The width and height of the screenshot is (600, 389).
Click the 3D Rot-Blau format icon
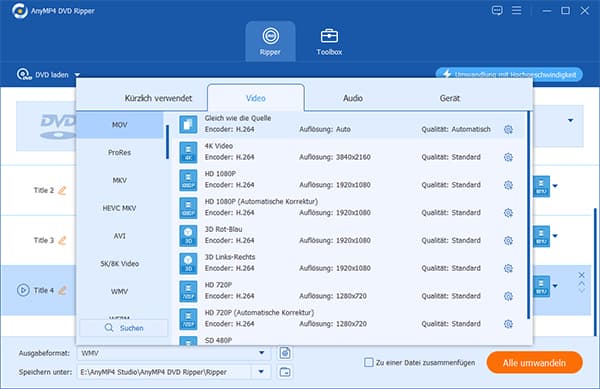188,236
